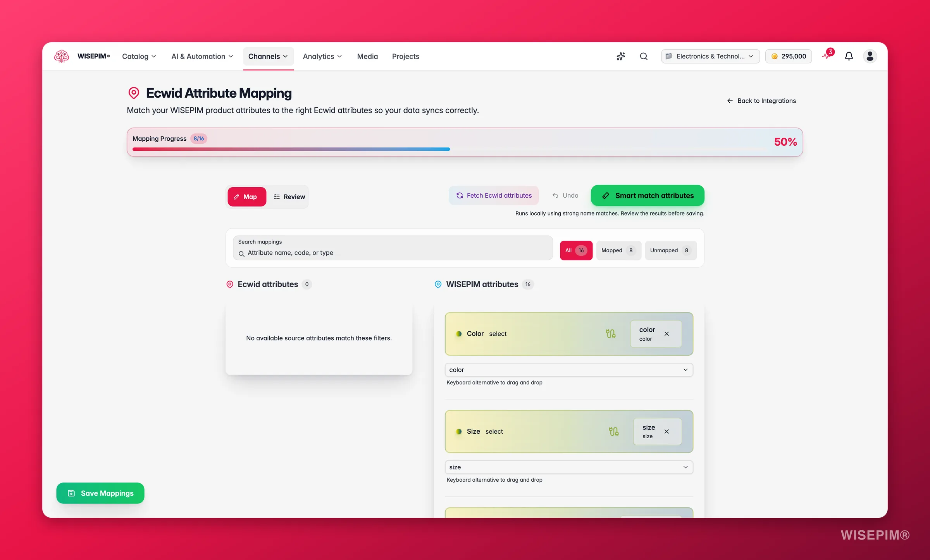The width and height of the screenshot is (930, 560).
Task: Go Back to Integrations
Action: tap(761, 101)
